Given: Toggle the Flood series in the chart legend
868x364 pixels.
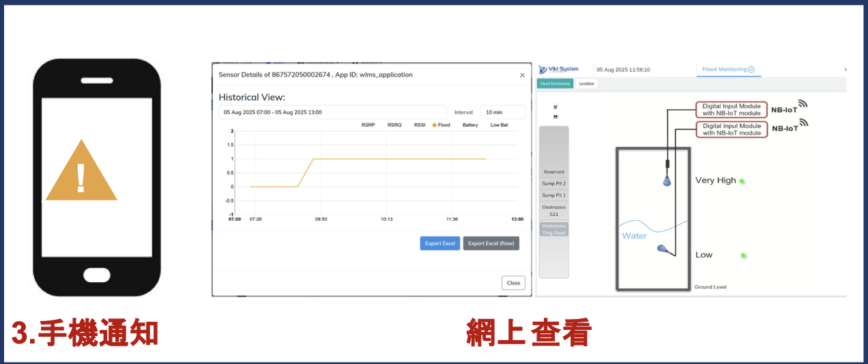Looking at the screenshot, I should tap(441, 125).
